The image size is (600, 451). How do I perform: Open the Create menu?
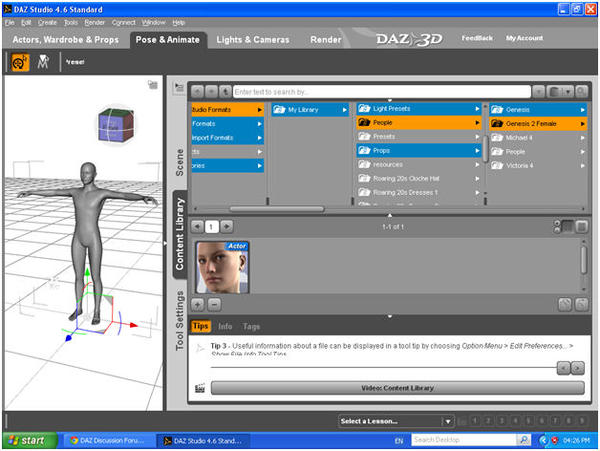[x=47, y=23]
